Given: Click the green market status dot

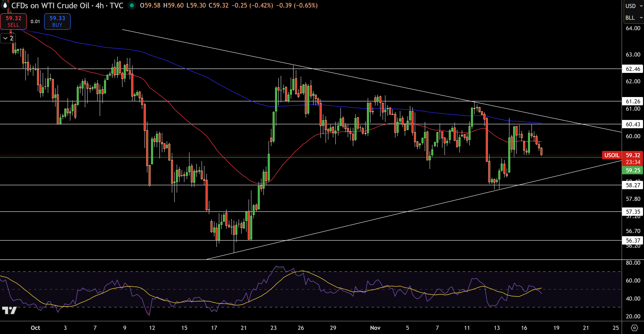Looking at the screenshot, I should pyautogui.click(x=132, y=5).
